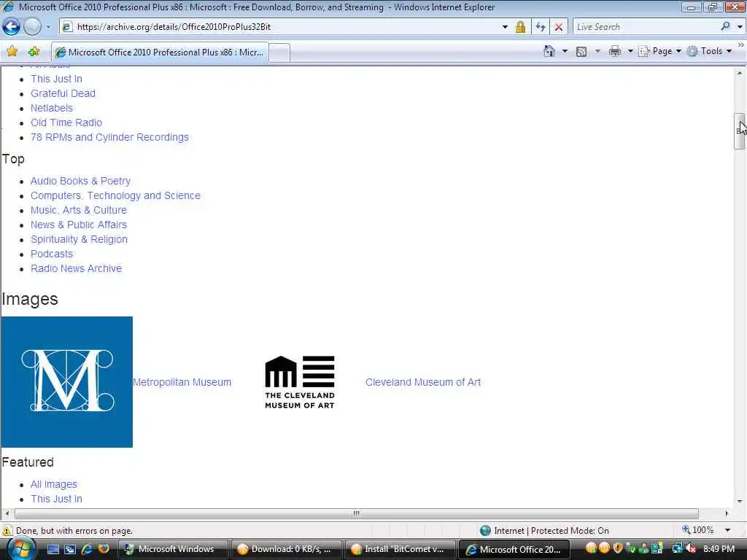
Task: Expand the Home button dropdown arrow
Action: (565, 51)
